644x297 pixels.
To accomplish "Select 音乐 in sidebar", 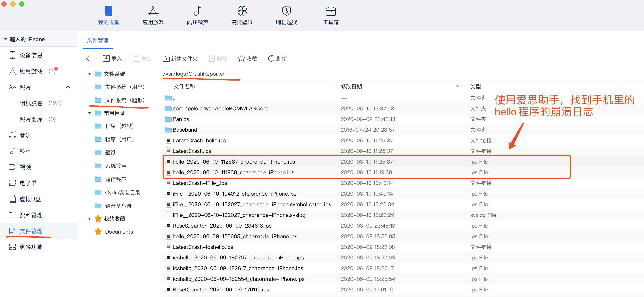I will (39, 135).
